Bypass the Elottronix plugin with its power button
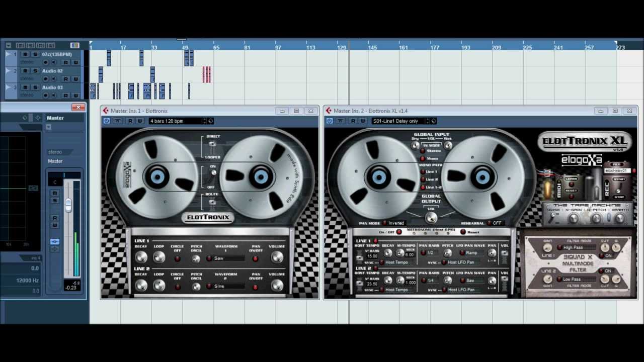This screenshot has width=644, height=362. click(x=107, y=121)
